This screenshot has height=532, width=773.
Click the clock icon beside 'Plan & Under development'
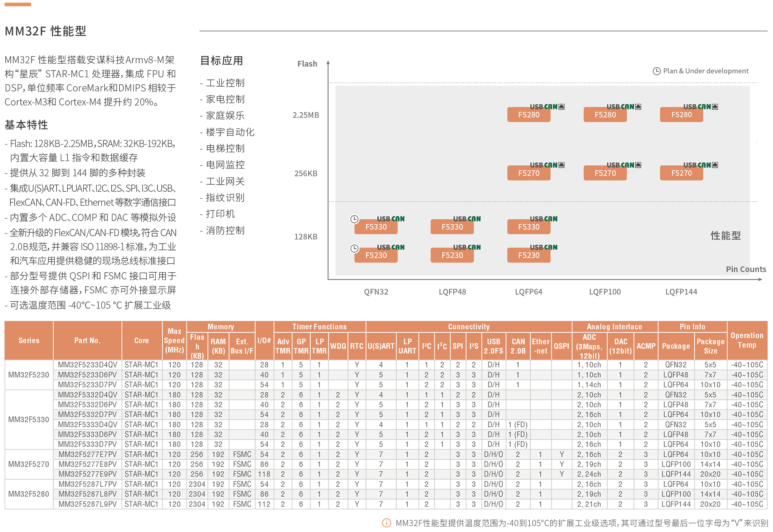tap(656, 71)
